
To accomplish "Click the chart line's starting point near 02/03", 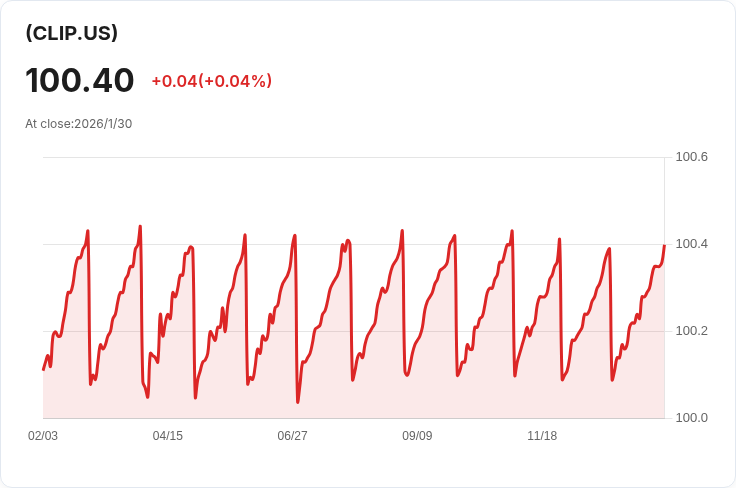I will (43, 370).
